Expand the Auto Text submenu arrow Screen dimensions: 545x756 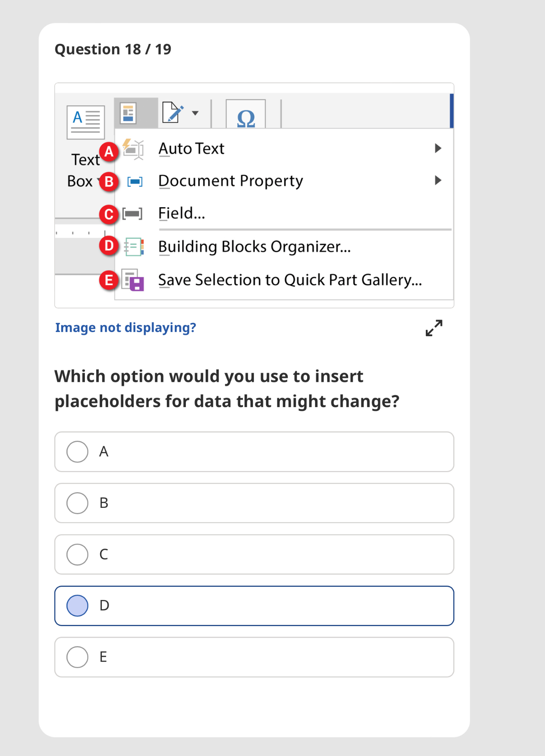point(438,148)
